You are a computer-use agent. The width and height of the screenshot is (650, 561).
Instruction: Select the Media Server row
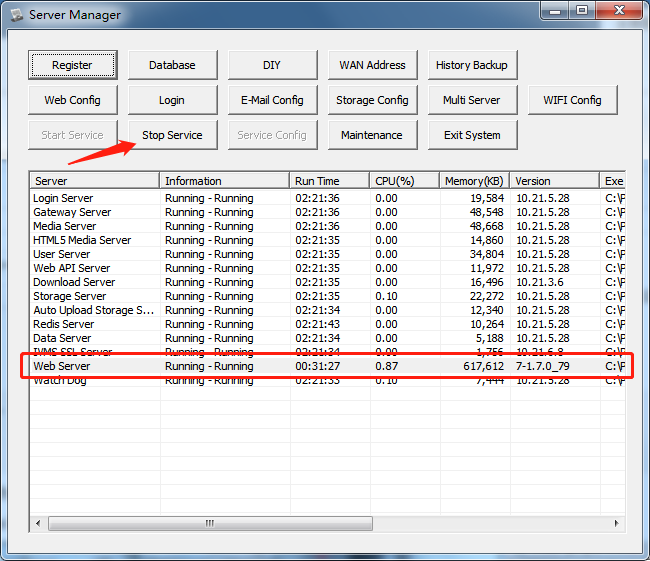tap(327, 226)
